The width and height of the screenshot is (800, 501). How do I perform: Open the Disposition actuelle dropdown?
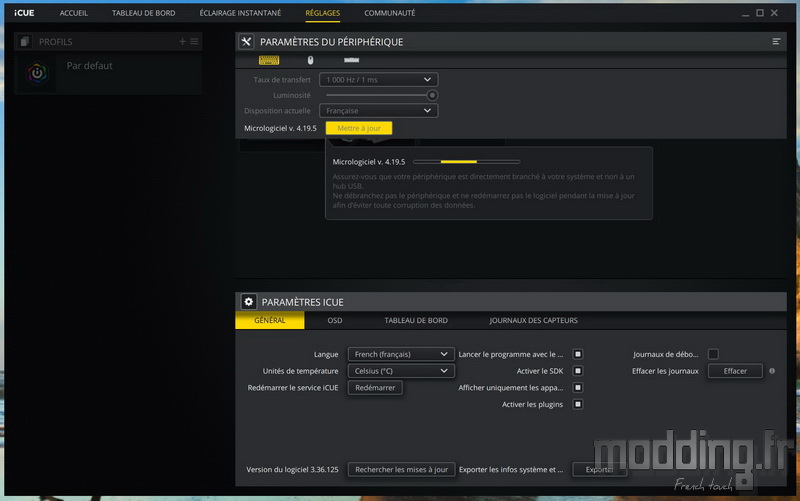point(379,111)
